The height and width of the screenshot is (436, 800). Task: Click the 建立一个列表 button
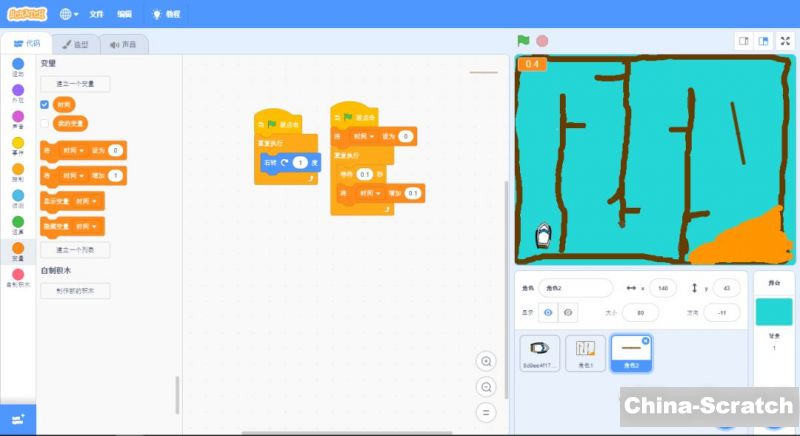click(x=75, y=250)
